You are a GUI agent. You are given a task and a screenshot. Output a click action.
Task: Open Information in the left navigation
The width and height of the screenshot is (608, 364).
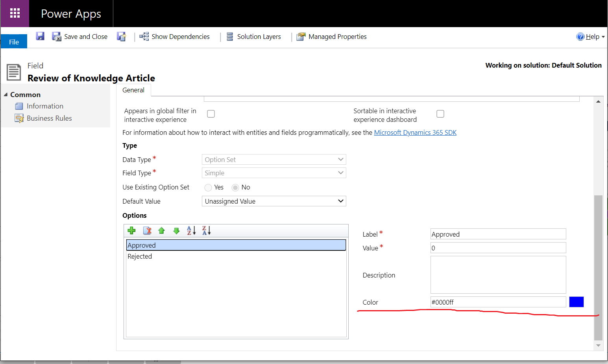point(45,106)
